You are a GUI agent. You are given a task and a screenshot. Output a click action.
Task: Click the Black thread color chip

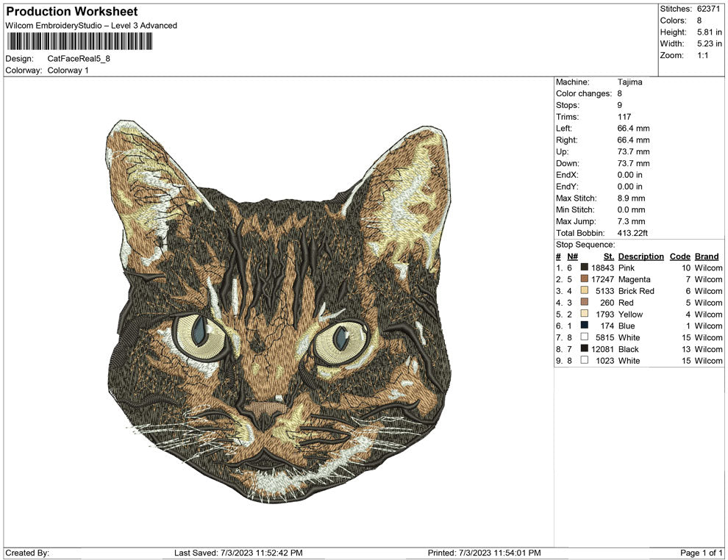[x=585, y=349]
